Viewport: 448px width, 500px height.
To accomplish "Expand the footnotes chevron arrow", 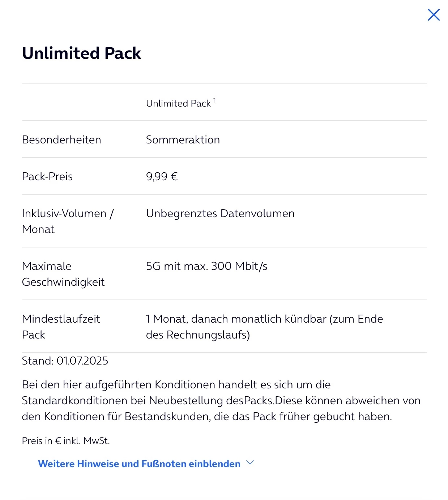I will (x=250, y=463).
